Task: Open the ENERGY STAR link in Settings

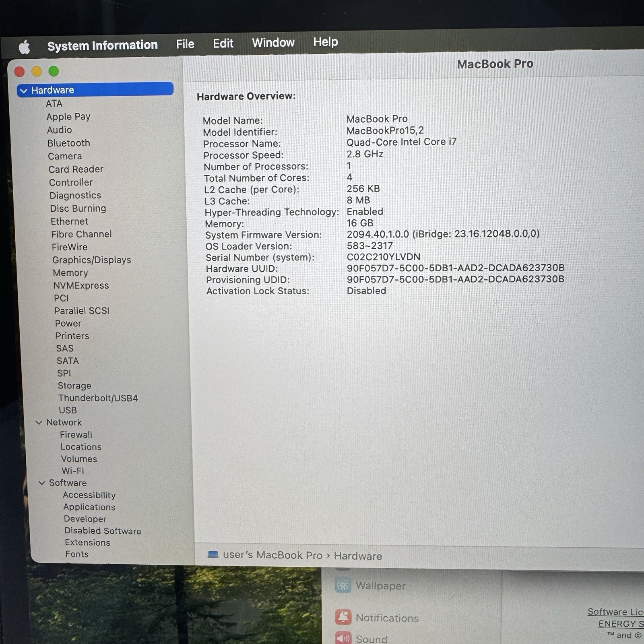Action: coord(621,624)
